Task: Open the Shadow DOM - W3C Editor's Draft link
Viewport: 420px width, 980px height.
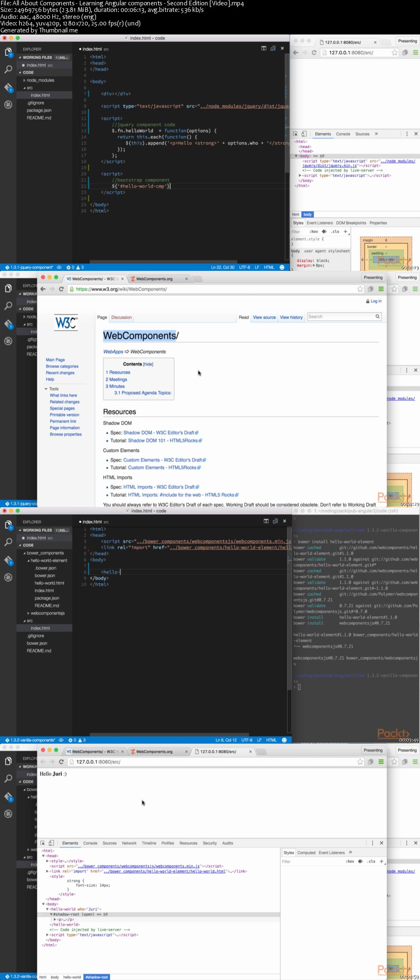Action: tap(159, 433)
